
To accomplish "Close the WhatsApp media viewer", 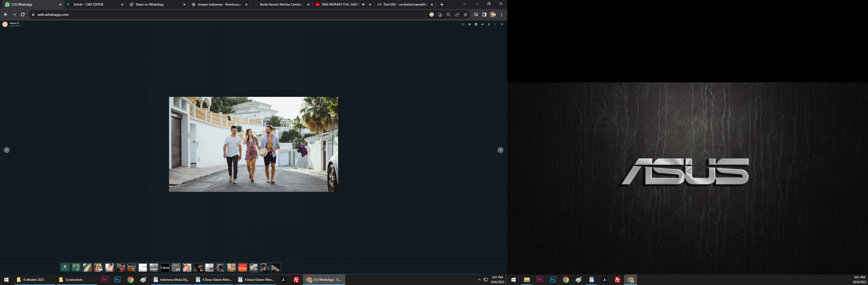I will tap(502, 24).
